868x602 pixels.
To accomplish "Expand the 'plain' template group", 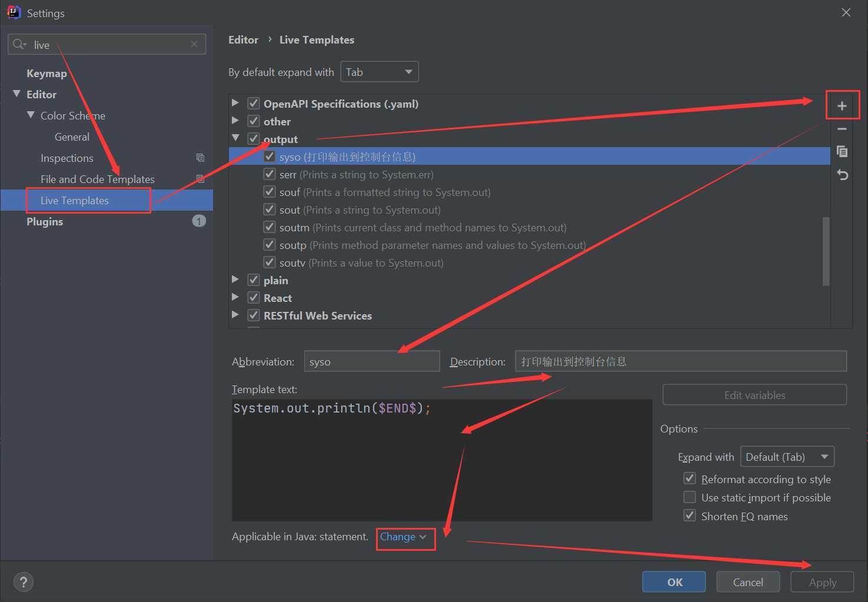I will [x=235, y=280].
